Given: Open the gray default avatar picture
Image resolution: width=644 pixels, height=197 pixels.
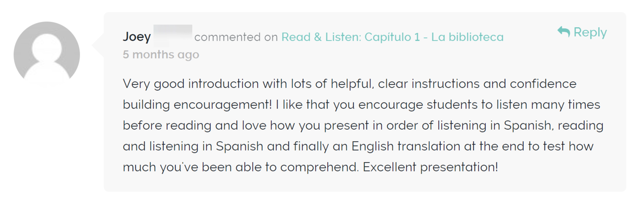Looking at the screenshot, I should 47,55.
